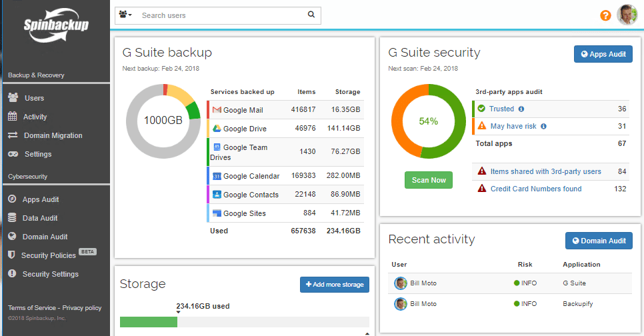Viewport: 644px width, 336px height.
Task: Click the 54% security donut chart
Action: click(429, 121)
